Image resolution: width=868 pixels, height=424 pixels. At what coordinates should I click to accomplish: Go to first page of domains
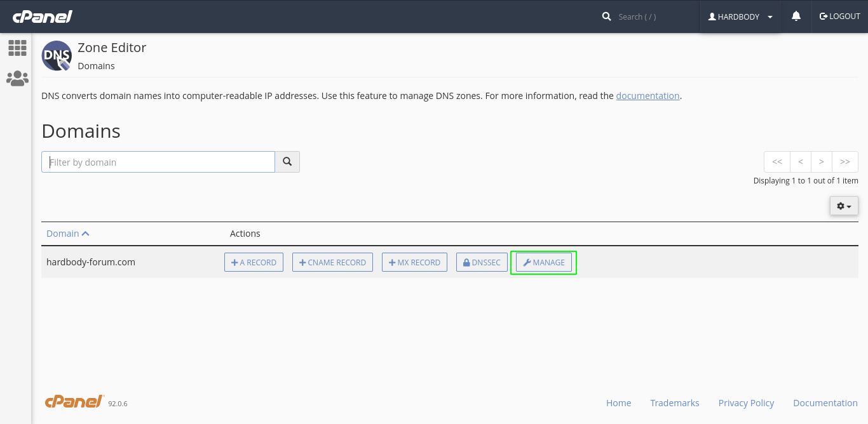(777, 162)
